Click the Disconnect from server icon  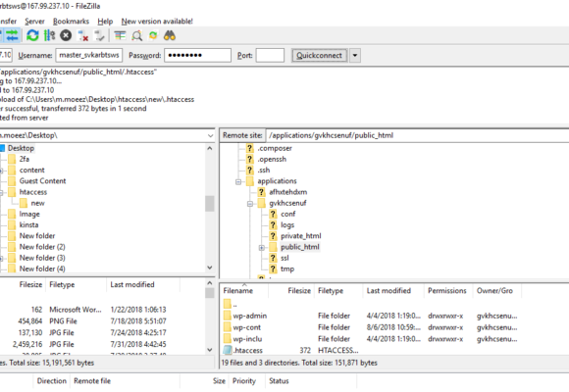coord(83,35)
